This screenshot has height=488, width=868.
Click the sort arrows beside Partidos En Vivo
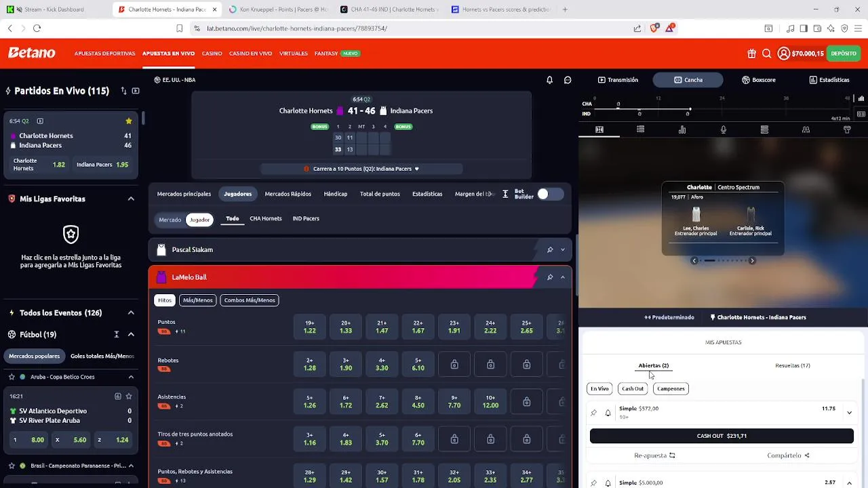pos(123,91)
